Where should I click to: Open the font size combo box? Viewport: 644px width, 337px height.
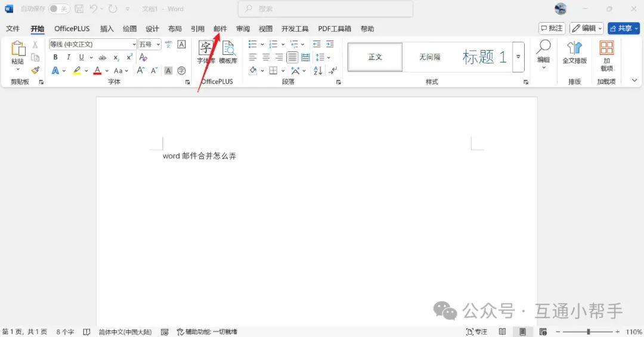[150, 44]
